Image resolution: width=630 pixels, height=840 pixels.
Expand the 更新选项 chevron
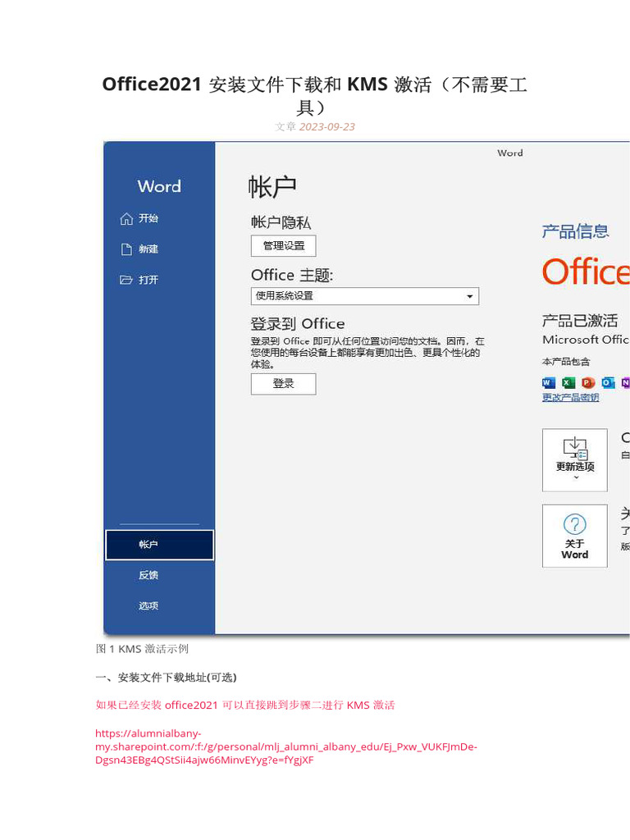pyautogui.click(x=576, y=477)
